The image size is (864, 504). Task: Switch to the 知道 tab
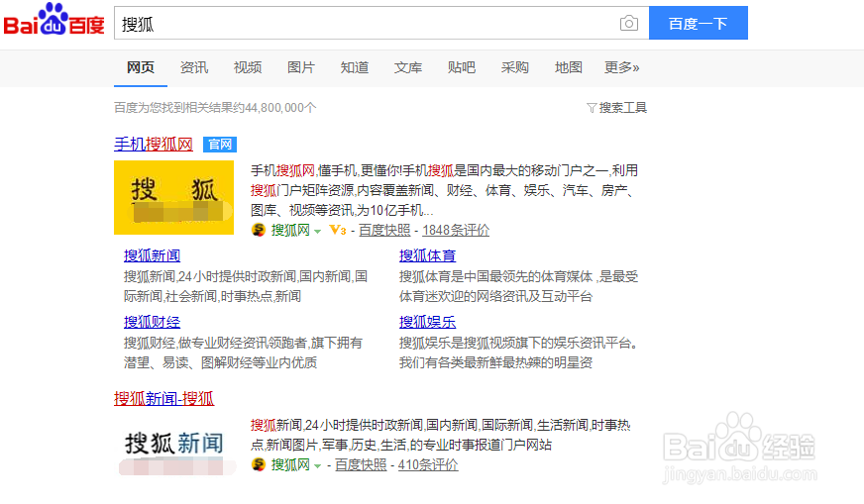pyautogui.click(x=355, y=67)
